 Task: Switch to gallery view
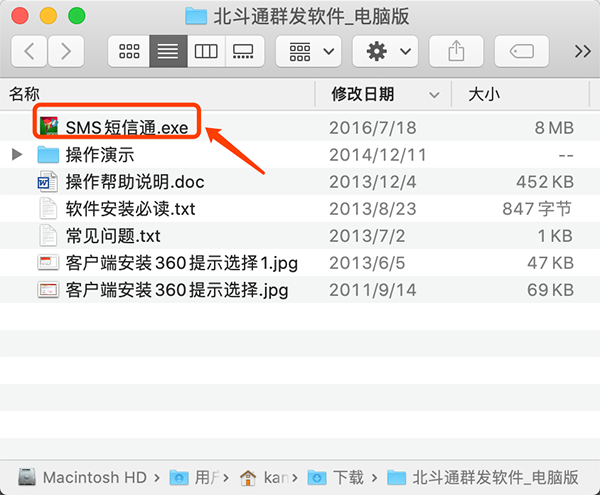tap(245, 51)
